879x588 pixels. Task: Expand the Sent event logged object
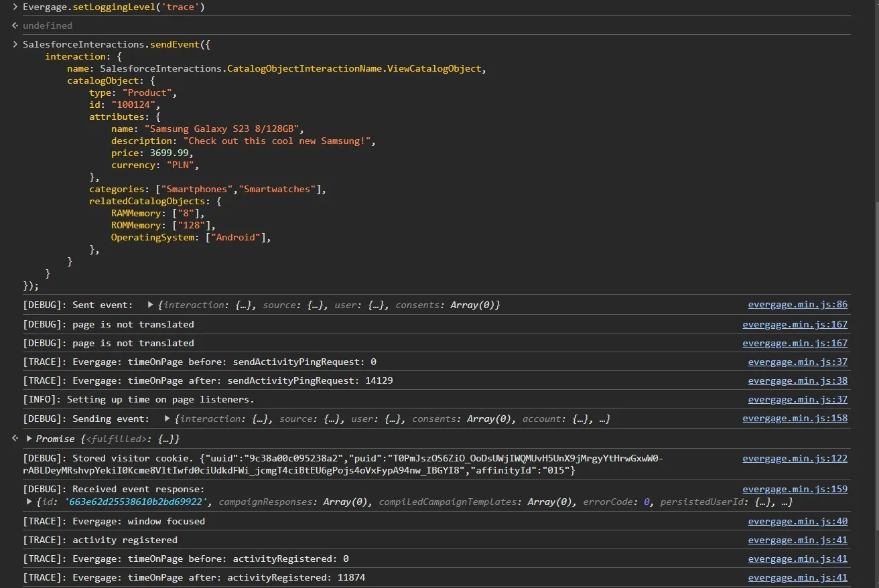point(150,305)
